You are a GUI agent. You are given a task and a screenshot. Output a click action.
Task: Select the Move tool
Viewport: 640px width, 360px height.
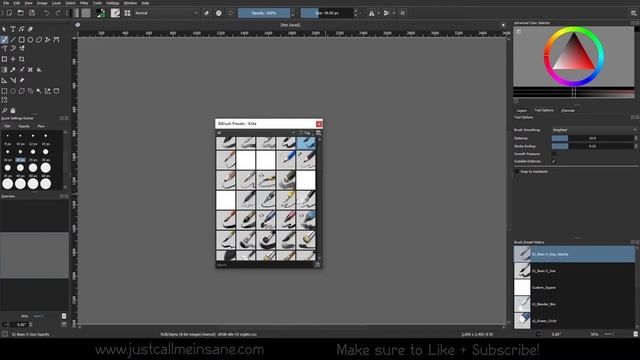pyautogui.click(x=13, y=59)
